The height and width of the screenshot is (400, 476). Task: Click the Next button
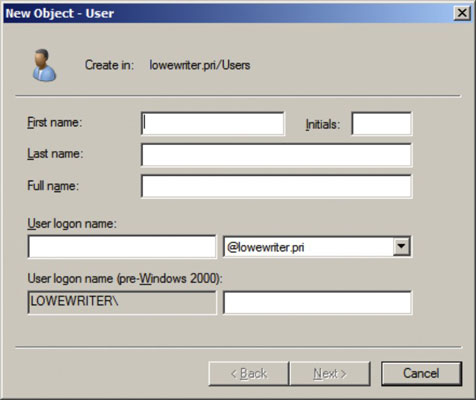click(x=330, y=373)
